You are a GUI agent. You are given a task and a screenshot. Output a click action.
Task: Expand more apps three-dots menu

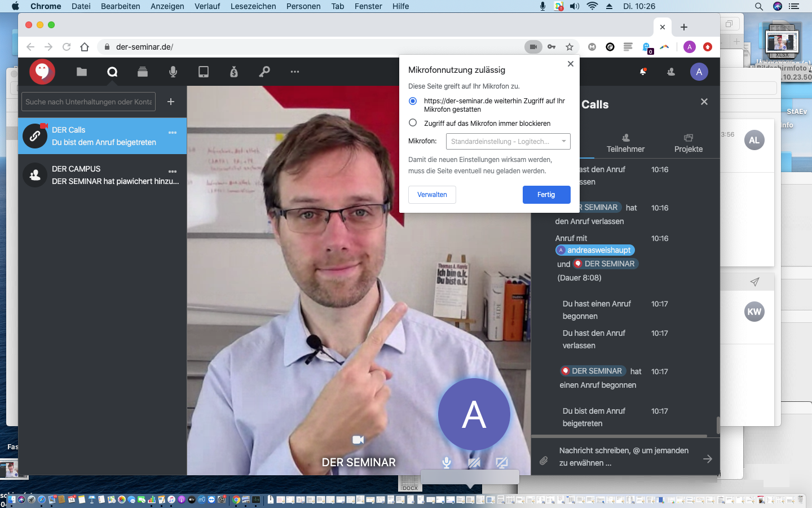click(294, 72)
